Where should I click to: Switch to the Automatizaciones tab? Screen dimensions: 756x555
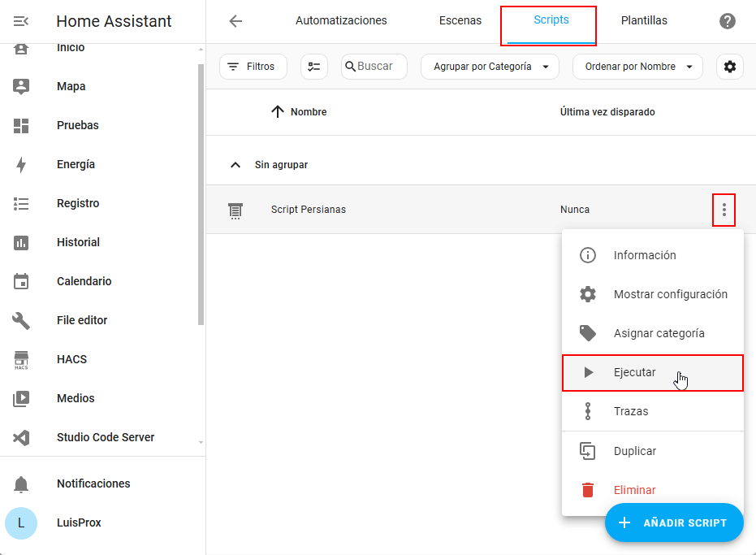point(341,21)
